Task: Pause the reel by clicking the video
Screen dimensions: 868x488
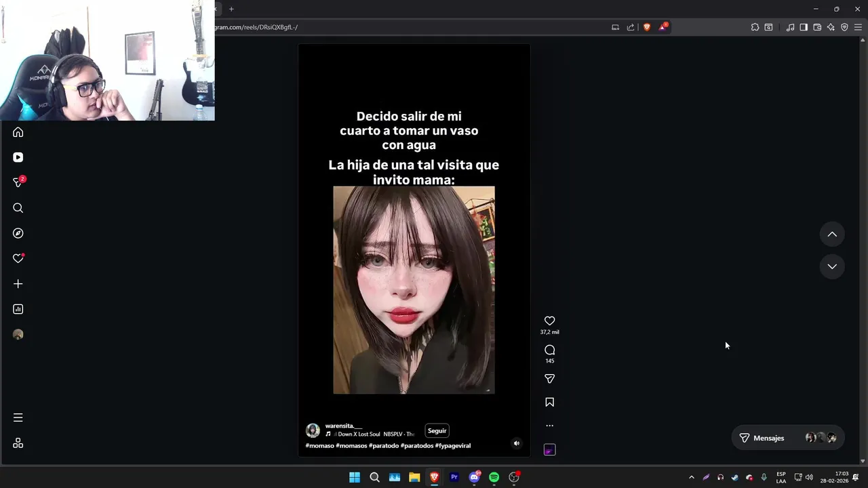Action: pyautogui.click(x=414, y=251)
